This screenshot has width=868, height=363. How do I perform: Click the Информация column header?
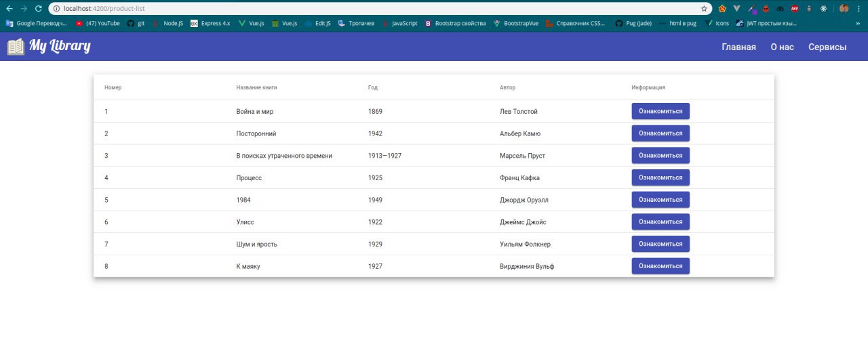tap(648, 87)
